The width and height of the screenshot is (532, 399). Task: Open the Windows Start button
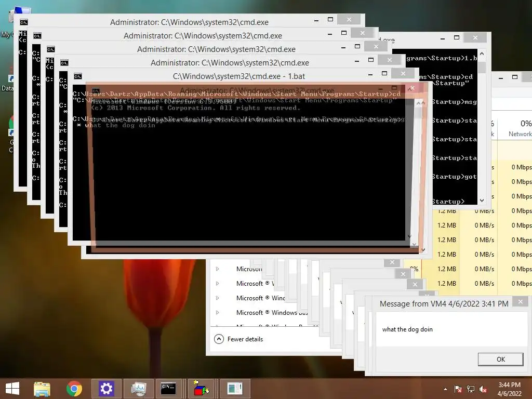12,389
